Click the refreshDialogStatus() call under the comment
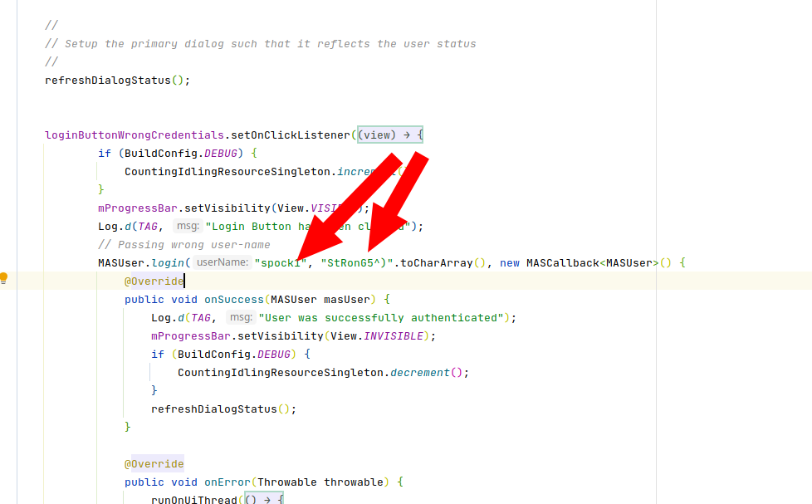Screen dimensions: 812x504 (118, 81)
